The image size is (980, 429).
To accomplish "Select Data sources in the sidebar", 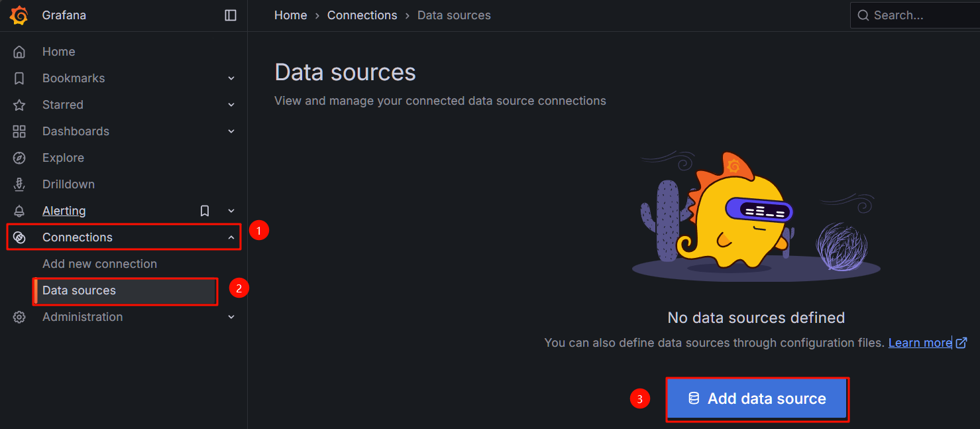I will (79, 290).
